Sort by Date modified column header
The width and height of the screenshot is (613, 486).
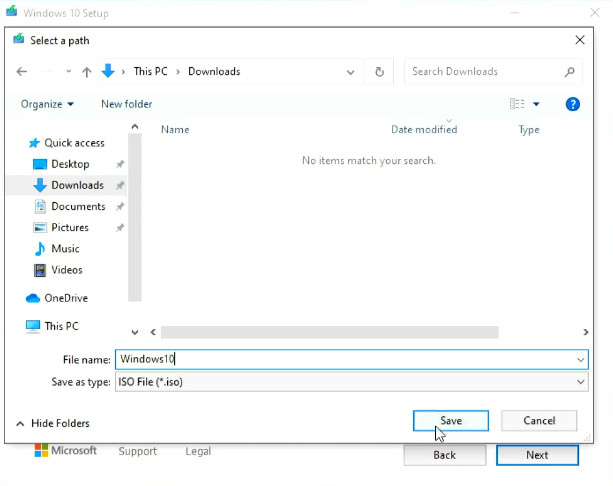point(424,129)
